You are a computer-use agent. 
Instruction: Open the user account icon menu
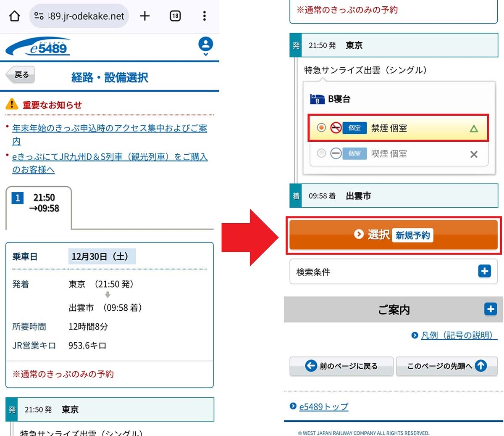(x=205, y=45)
